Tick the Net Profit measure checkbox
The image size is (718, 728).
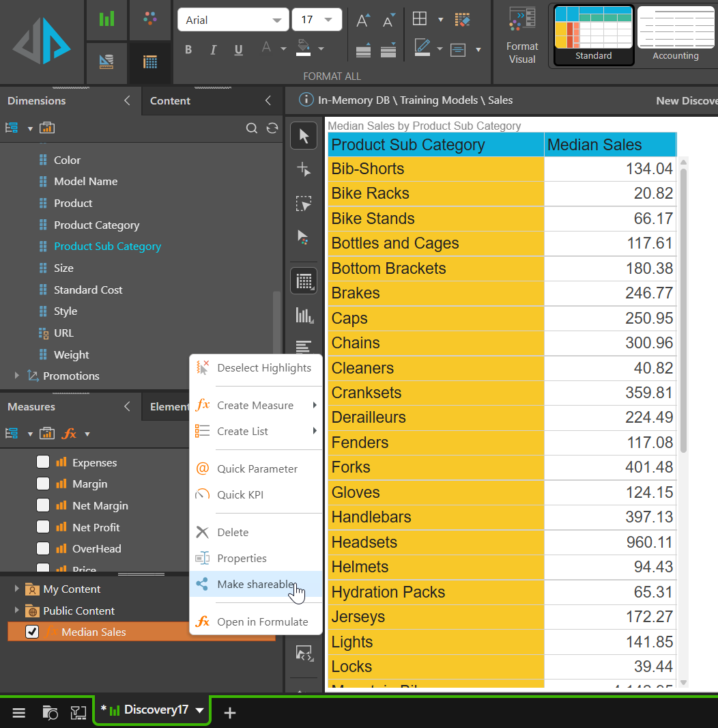pyautogui.click(x=43, y=527)
